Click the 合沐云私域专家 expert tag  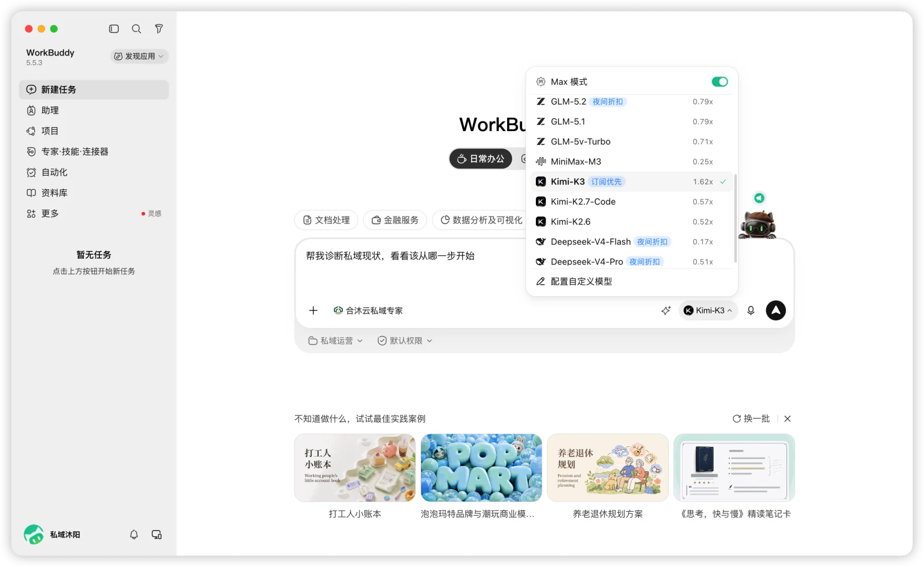[x=368, y=311]
